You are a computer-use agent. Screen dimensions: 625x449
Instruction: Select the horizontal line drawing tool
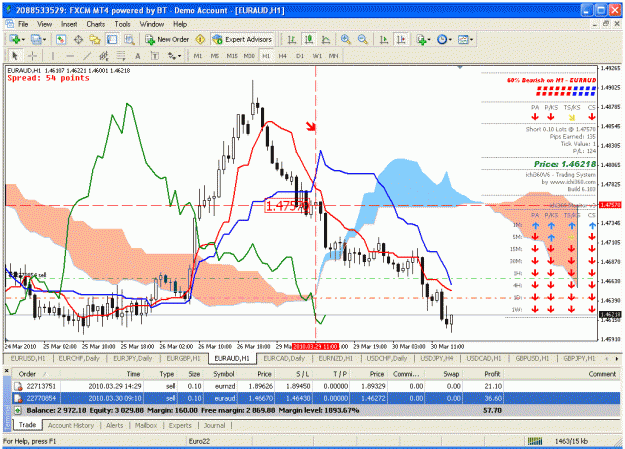[70, 56]
